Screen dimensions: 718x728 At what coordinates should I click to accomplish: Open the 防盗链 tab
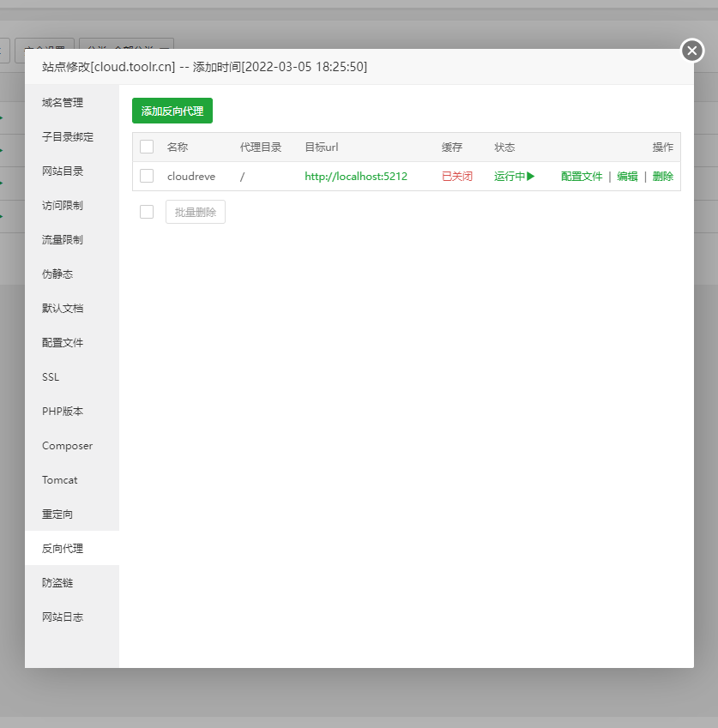pyautogui.click(x=72, y=583)
